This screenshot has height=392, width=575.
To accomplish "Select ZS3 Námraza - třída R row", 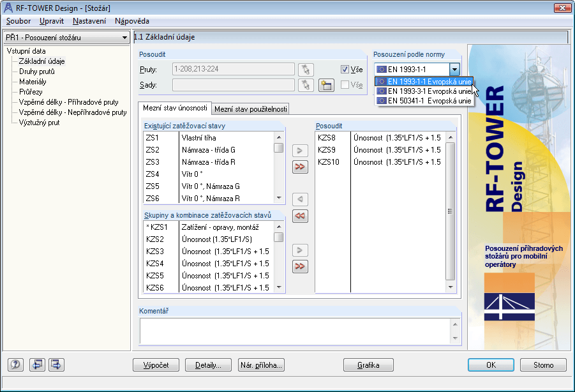I will 209,162.
